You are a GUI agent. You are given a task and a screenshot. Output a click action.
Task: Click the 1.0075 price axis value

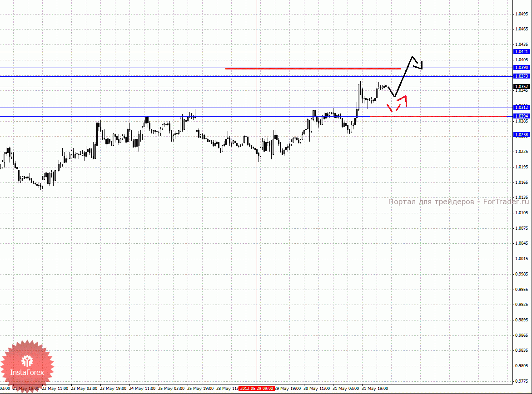[x=522, y=228]
